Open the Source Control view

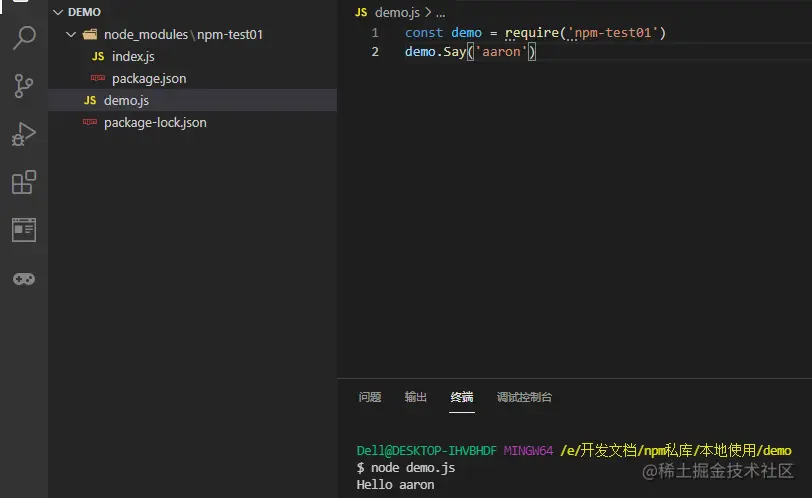[23, 86]
